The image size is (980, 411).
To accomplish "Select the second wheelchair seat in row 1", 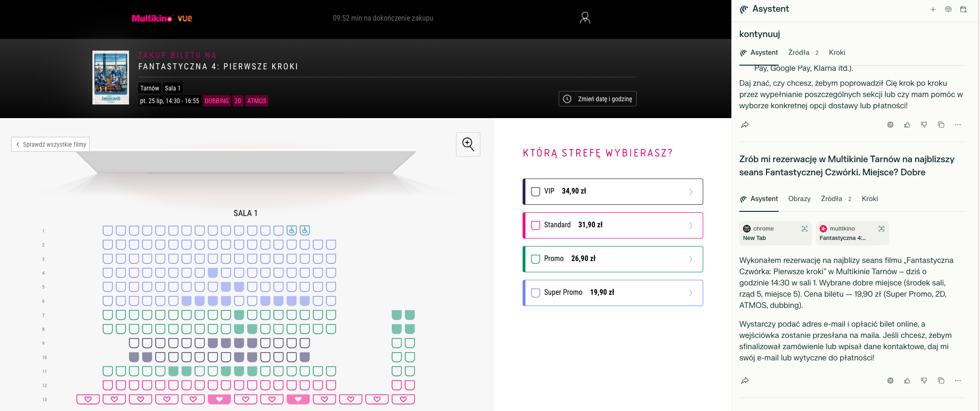I will click(305, 231).
